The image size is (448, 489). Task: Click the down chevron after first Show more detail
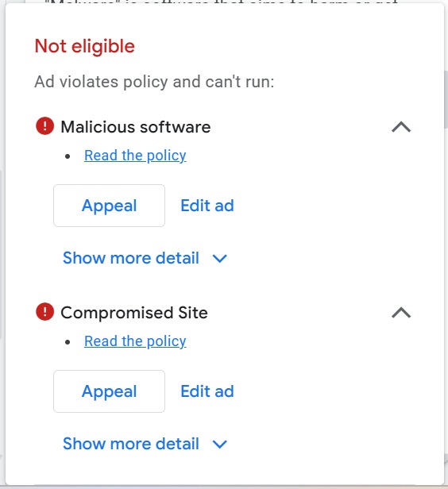[220, 259]
